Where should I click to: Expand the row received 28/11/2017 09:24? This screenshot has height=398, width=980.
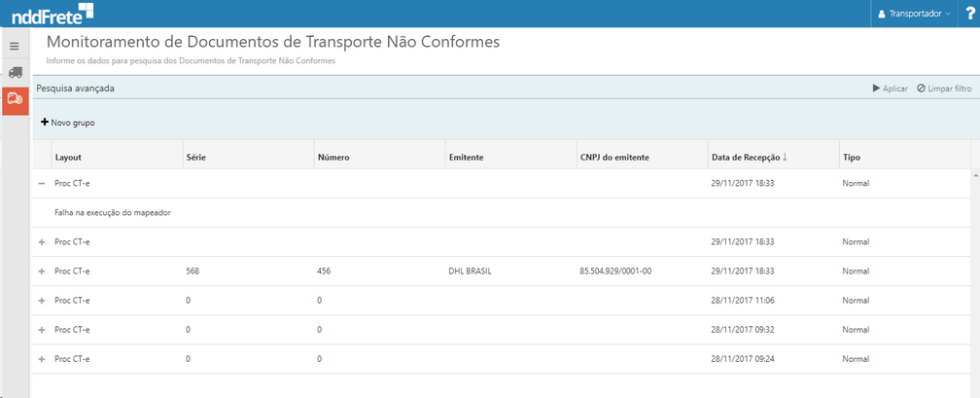(x=42, y=359)
